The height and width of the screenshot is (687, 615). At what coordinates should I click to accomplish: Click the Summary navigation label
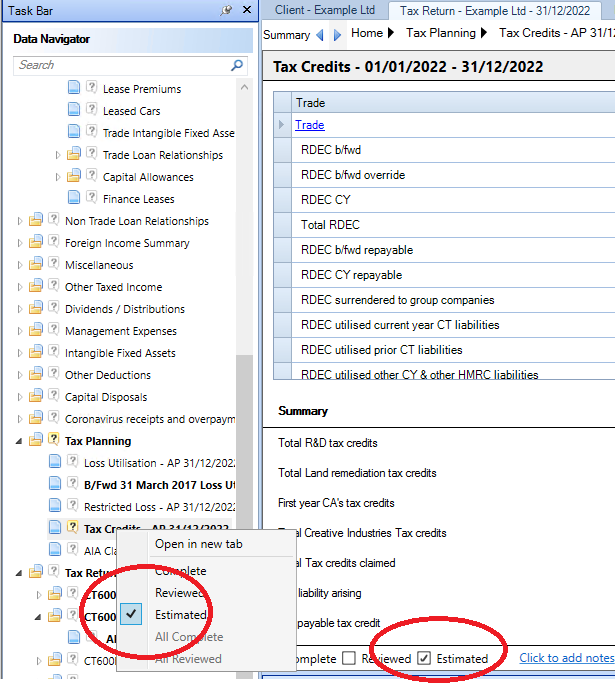[x=286, y=35]
